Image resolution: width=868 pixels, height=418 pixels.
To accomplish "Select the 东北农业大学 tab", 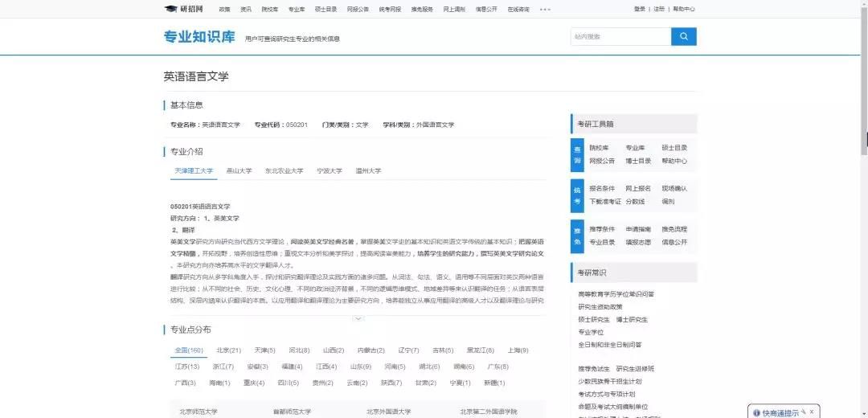I will click(284, 171).
